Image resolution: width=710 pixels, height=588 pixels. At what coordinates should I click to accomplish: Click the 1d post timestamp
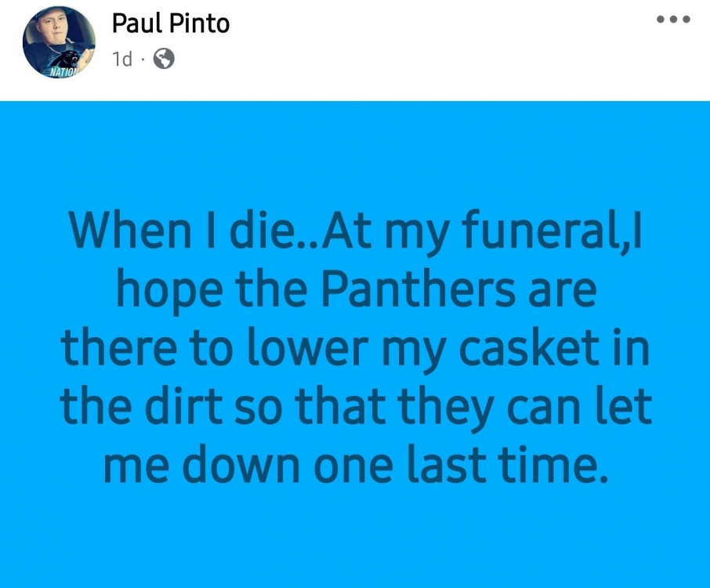121,59
